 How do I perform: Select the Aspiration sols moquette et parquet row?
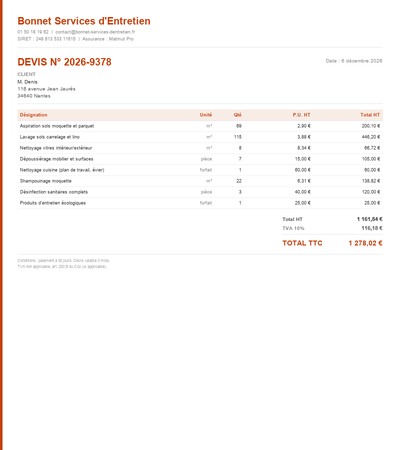click(200, 126)
